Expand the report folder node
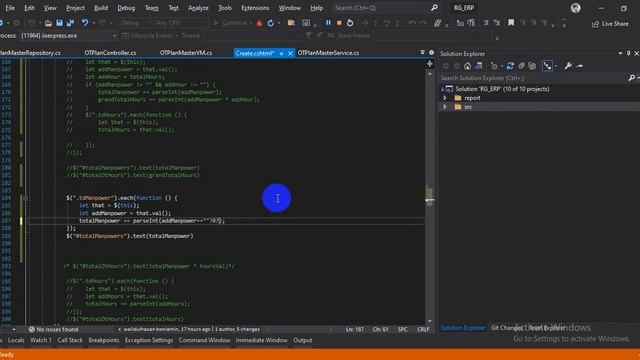 click(445, 98)
